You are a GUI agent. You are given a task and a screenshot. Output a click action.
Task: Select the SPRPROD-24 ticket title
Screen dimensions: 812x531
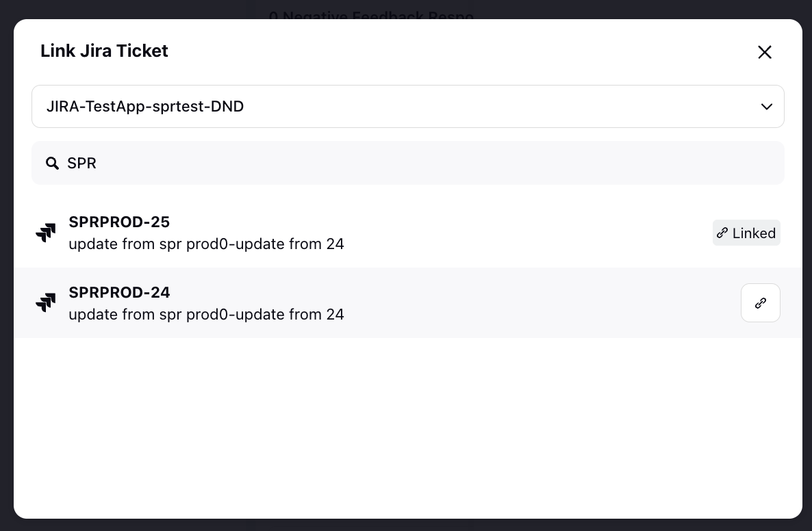click(x=119, y=292)
